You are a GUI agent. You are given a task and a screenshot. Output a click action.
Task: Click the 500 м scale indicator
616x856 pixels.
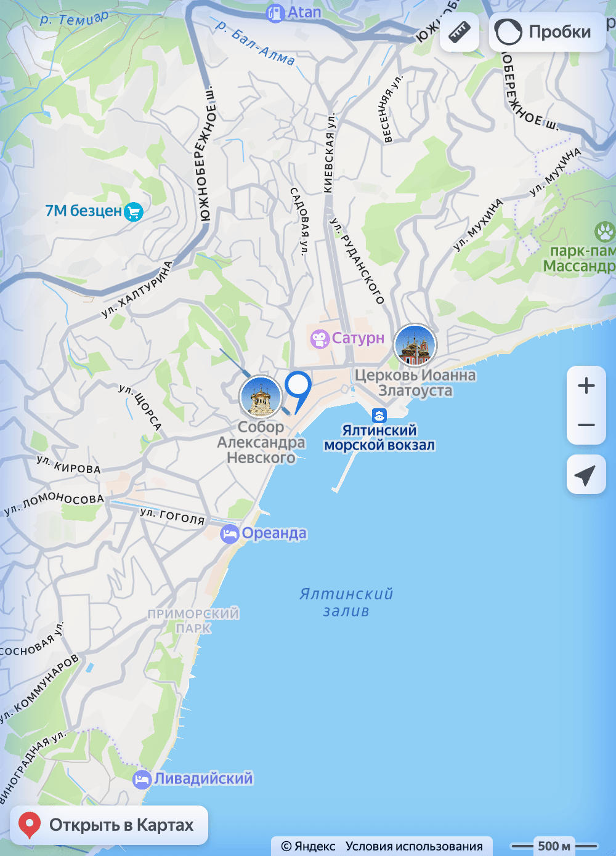(554, 846)
